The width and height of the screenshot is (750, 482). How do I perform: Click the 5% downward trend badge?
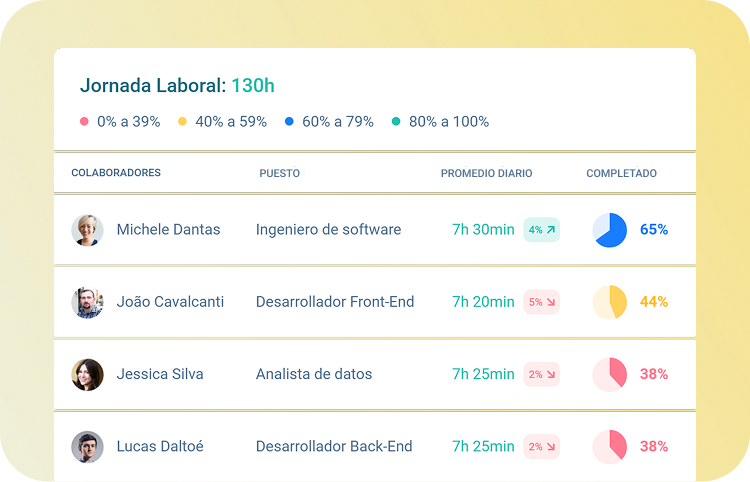point(541,302)
